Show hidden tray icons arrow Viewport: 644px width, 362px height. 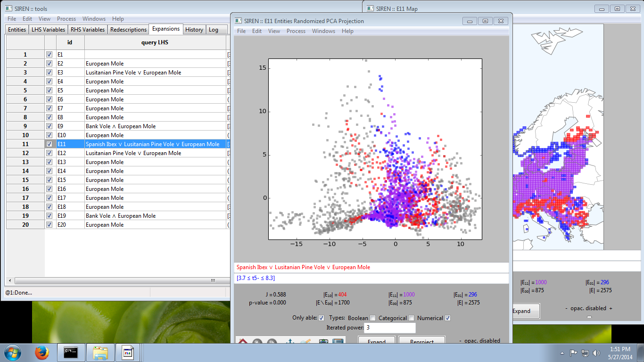pyautogui.click(x=562, y=353)
